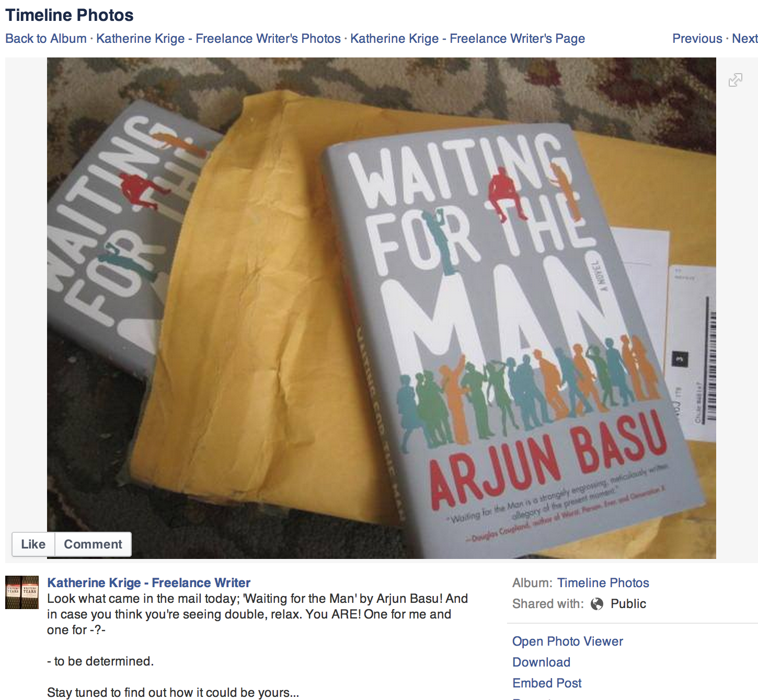Image resolution: width=758 pixels, height=700 pixels.
Task: Like this photo
Action: click(x=33, y=544)
